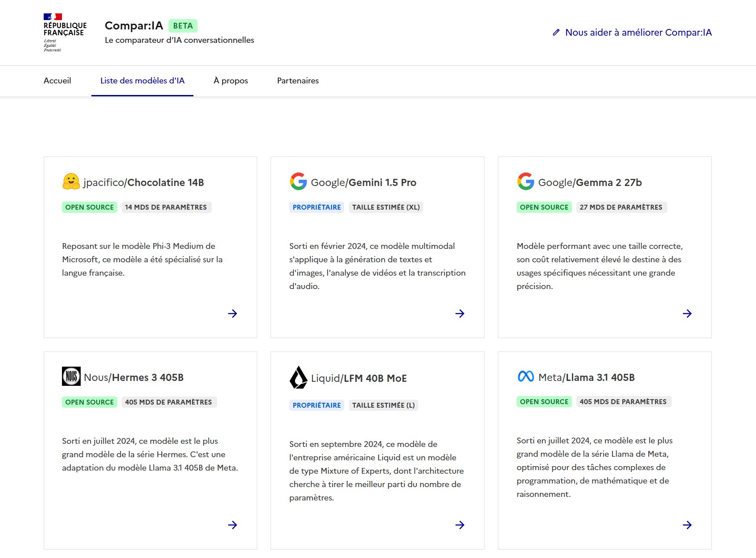The width and height of the screenshot is (756, 558).
Task: Click 405 MDS DE PARAMÈTRES badge on Llama card
Action: click(x=623, y=401)
